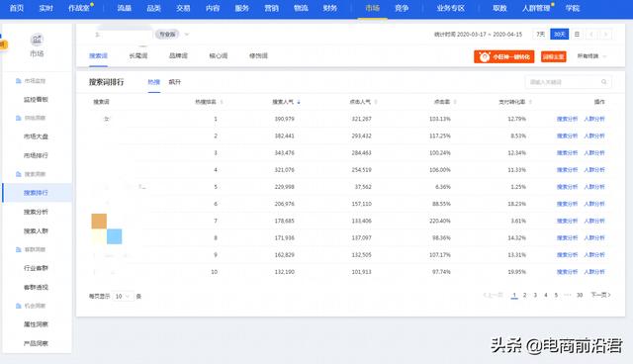
Task: Open 内容 in top navigation
Action: point(213,8)
